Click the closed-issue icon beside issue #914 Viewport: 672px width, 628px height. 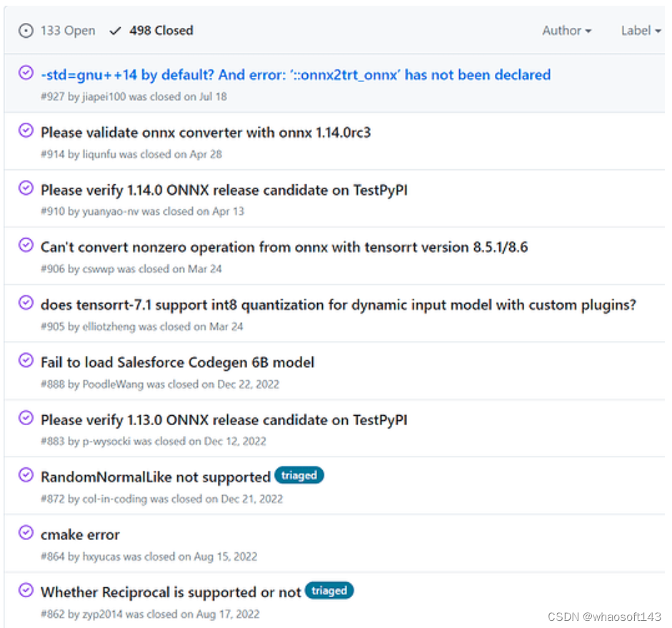[26, 130]
